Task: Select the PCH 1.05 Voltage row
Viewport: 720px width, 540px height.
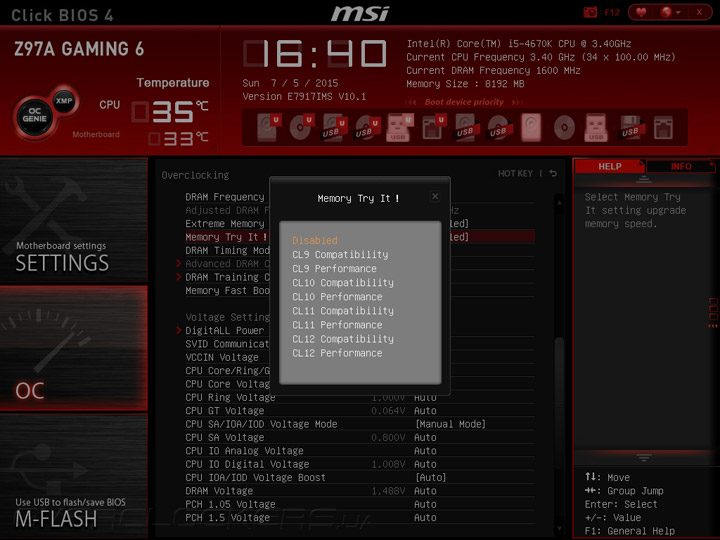Action: pyautogui.click(x=360, y=504)
